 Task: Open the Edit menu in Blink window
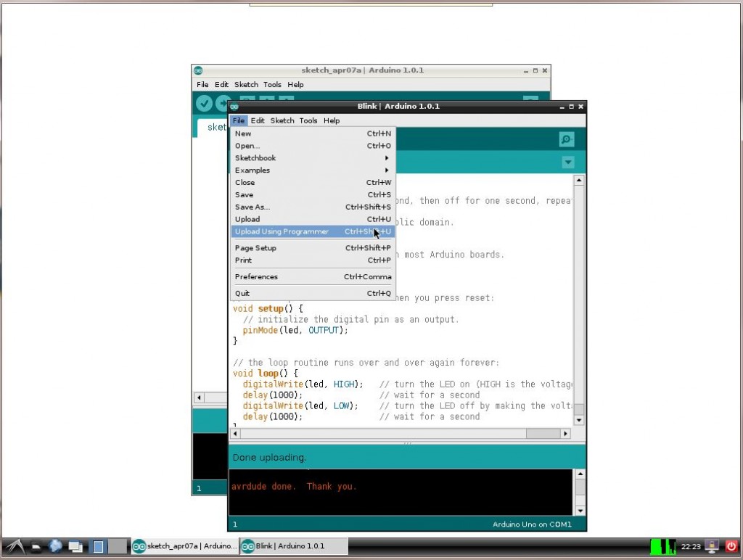[258, 120]
